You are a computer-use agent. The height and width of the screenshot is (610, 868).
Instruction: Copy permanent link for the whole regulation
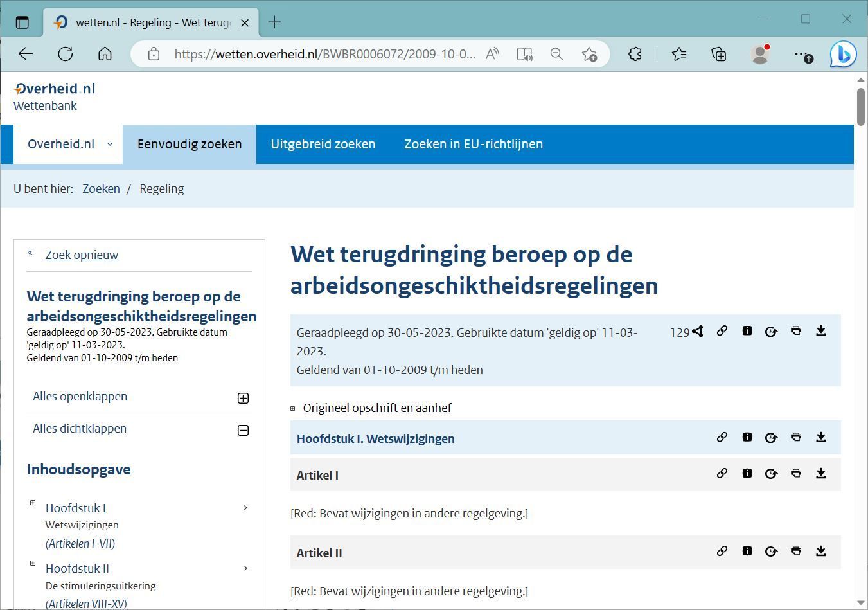[722, 330]
